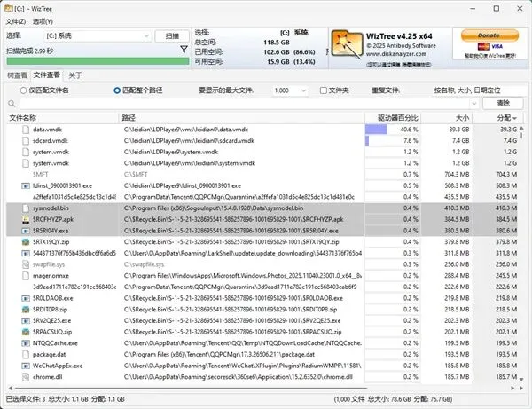
Task: Click the file icon of sysmodel.bin
Action: [x=26, y=208]
